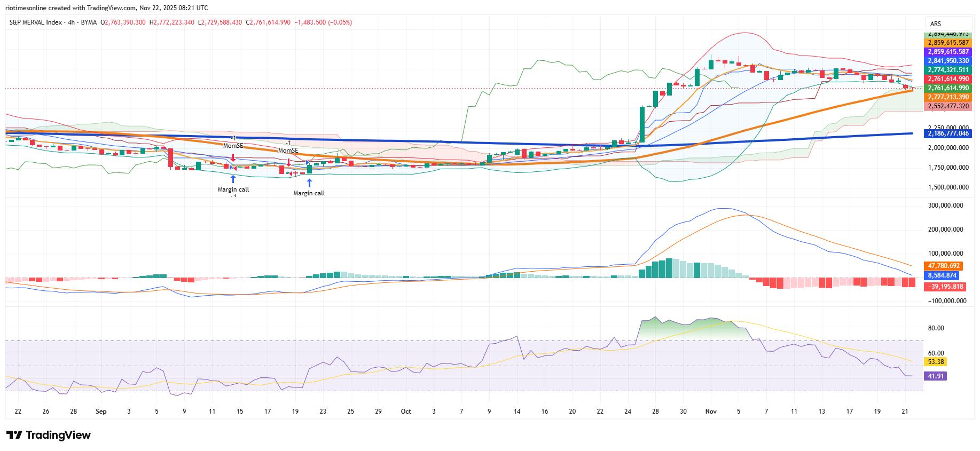Viewport: 980px width, 451px height.
Task: Click the S&P MERVAL Index symbol title
Action: click(35, 22)
